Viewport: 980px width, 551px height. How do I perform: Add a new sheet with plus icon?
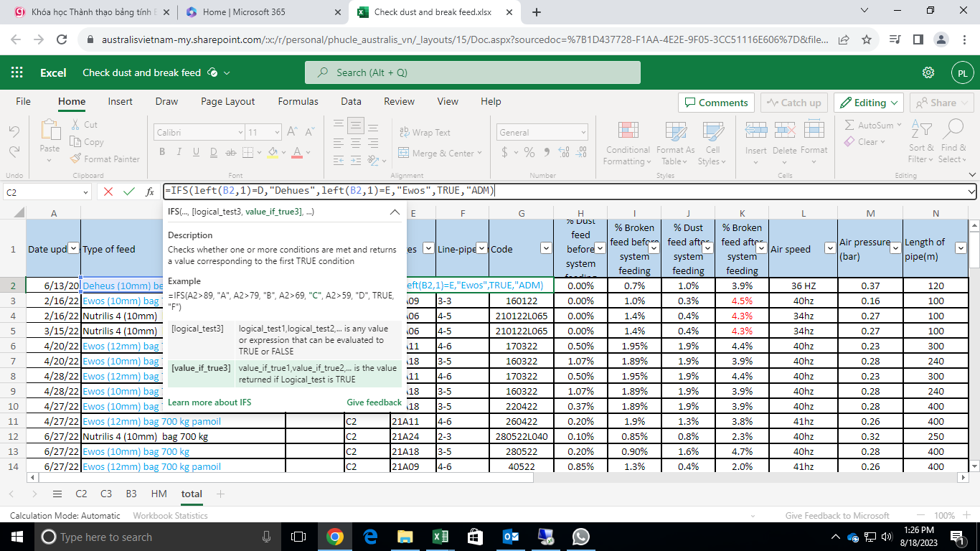click(221, 494)
